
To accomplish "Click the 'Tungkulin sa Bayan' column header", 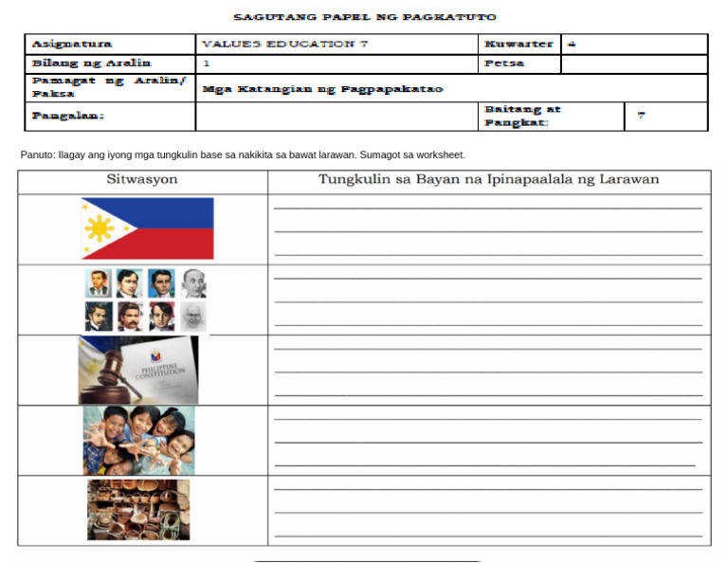I will 488,179.
